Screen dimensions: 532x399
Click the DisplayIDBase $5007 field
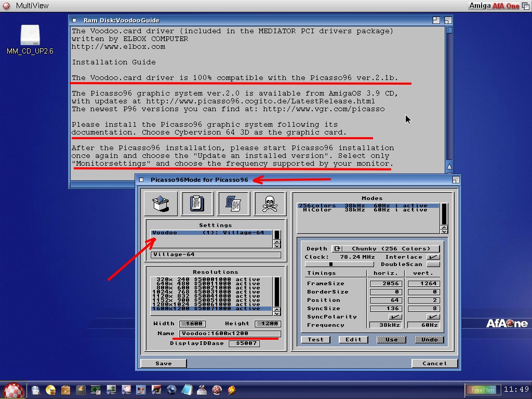[x=244, y=343]
